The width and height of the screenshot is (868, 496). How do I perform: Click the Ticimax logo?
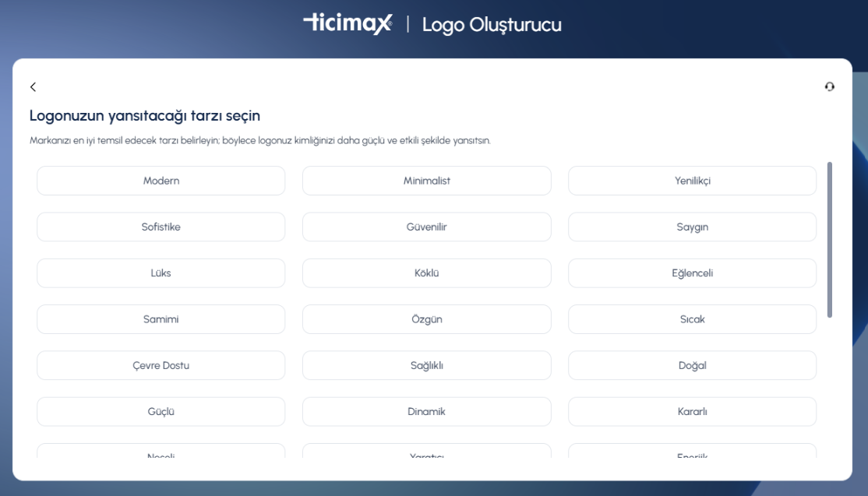point(348,24)
